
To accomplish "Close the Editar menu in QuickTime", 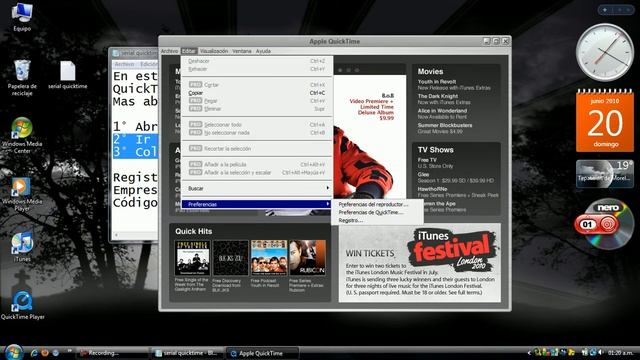I will pyautogui.click(x=189, y=51).
